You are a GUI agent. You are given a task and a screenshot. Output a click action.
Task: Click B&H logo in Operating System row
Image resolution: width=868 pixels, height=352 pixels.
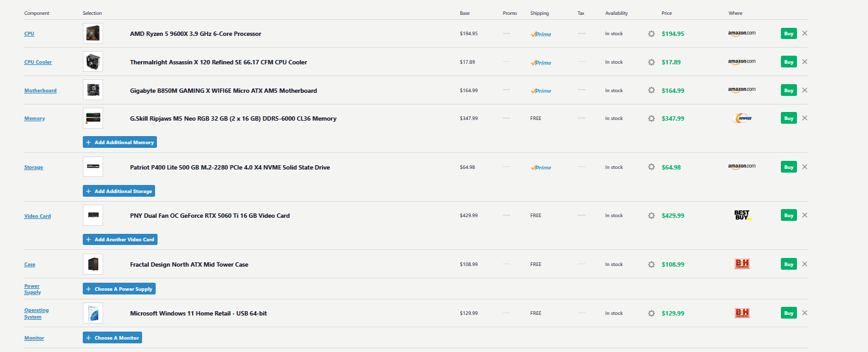tap(742, 313)
